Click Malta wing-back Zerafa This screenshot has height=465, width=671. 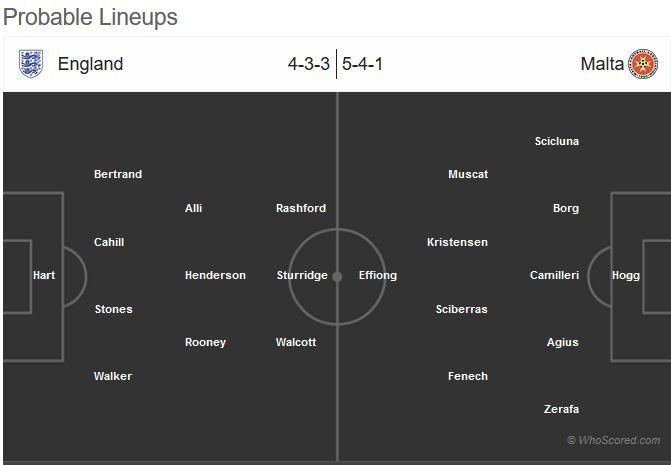(x=561, y=409)
